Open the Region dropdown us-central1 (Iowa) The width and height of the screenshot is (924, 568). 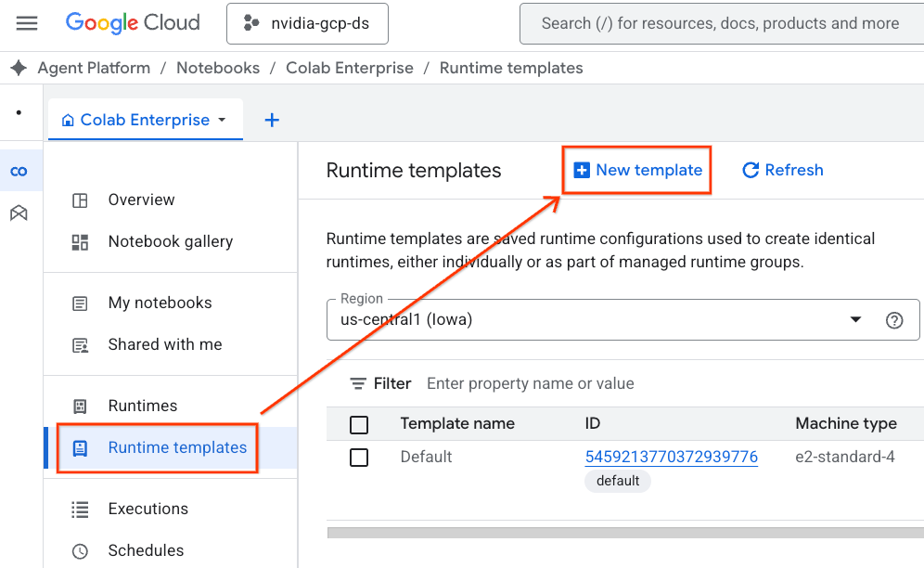[622, 319]
